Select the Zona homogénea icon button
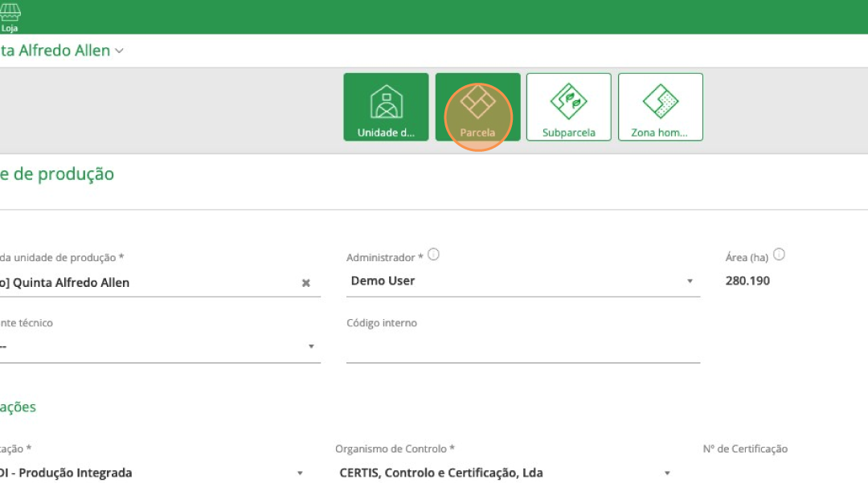The height and width of the screenshot is (483, 868). pos(660,107)
